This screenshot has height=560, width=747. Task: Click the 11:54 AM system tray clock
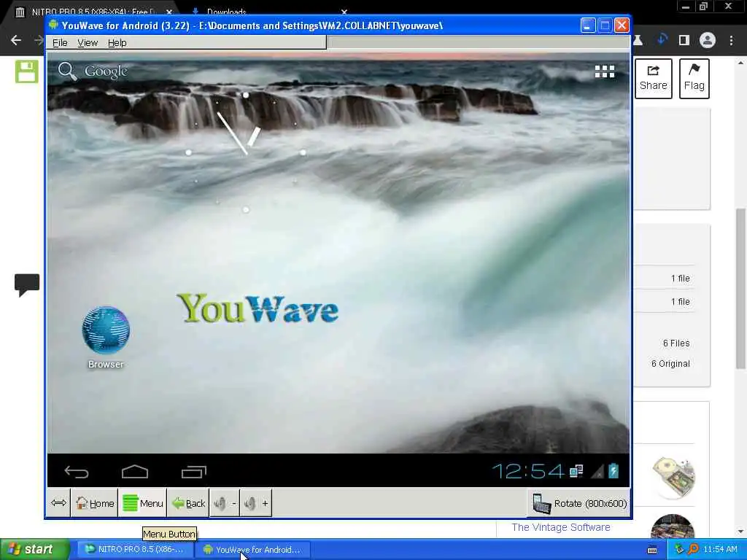pyautogui.click(x=720, y=549)
